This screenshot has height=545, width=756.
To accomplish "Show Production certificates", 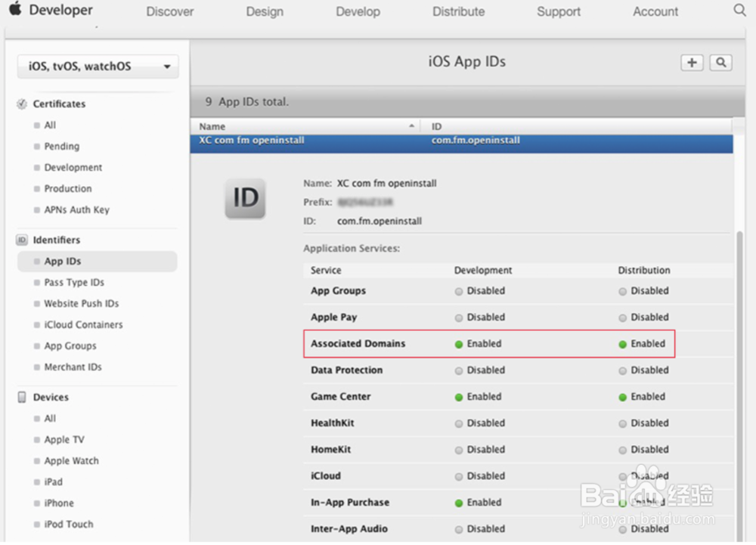I will tap(67, 189).
